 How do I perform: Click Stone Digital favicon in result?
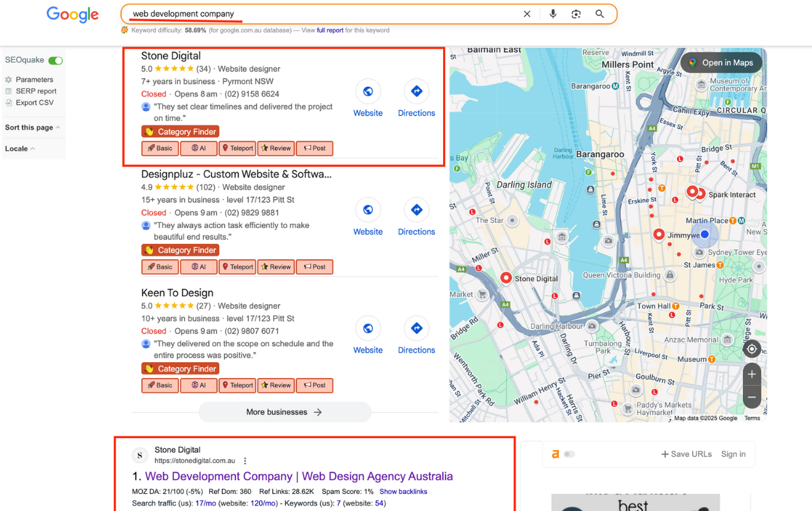tap(140, 455)
